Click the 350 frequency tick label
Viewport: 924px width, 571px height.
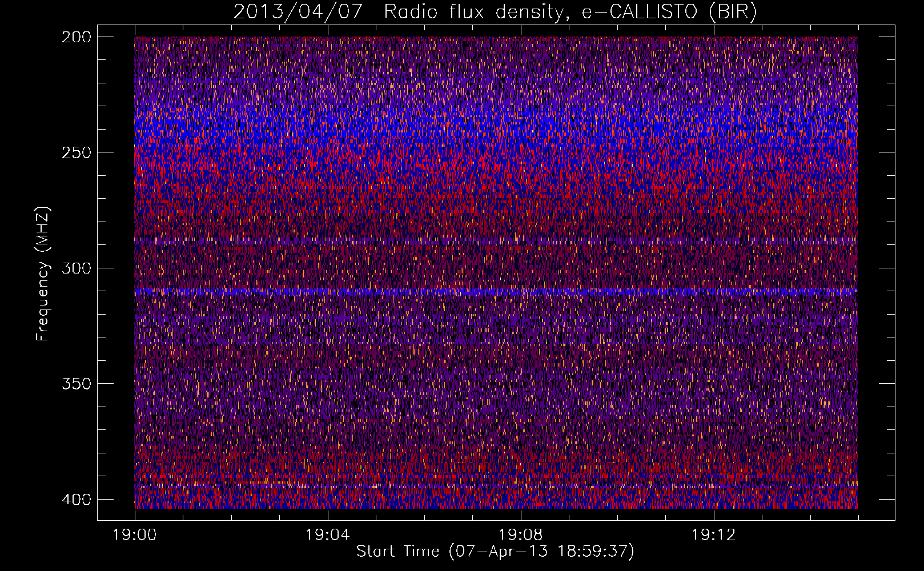(76, 384)
